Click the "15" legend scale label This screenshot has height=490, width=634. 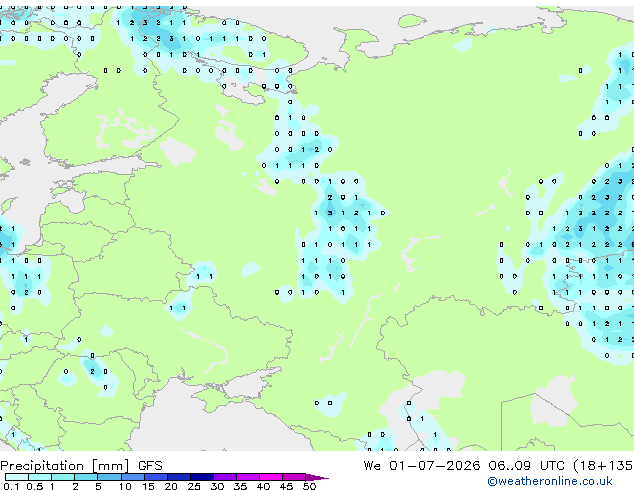point(148,486)
